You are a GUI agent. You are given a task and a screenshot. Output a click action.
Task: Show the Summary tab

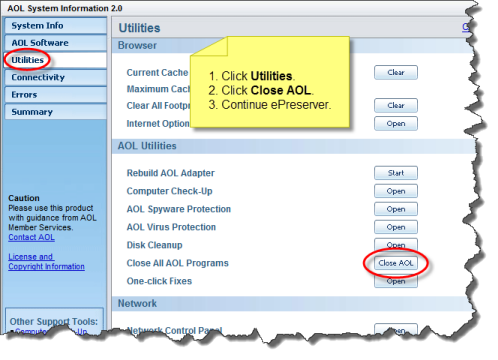(x=55, y=112)
